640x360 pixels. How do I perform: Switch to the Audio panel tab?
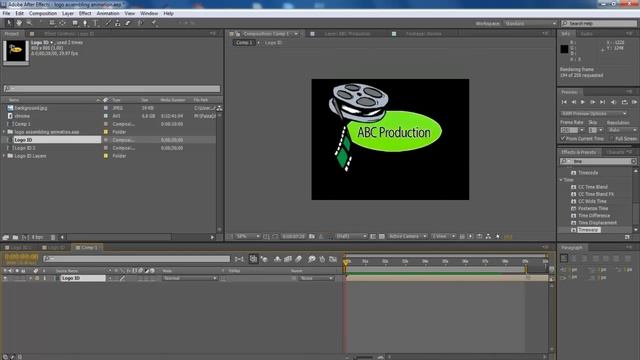click(x=587, y=34)
